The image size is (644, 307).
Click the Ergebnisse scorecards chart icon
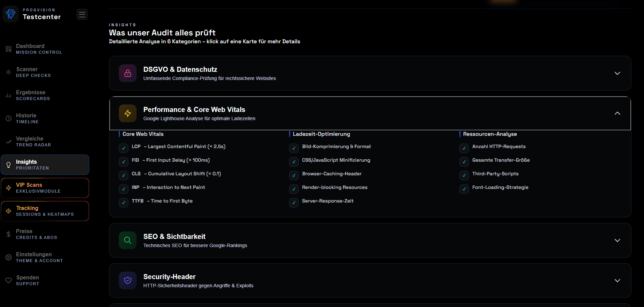[x=9, y=95]
